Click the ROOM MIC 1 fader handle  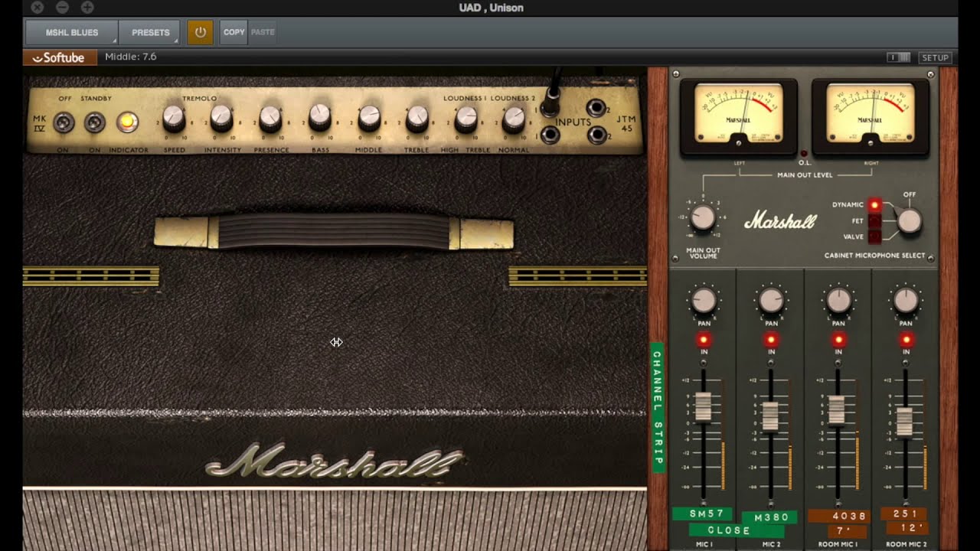(837, 409)
